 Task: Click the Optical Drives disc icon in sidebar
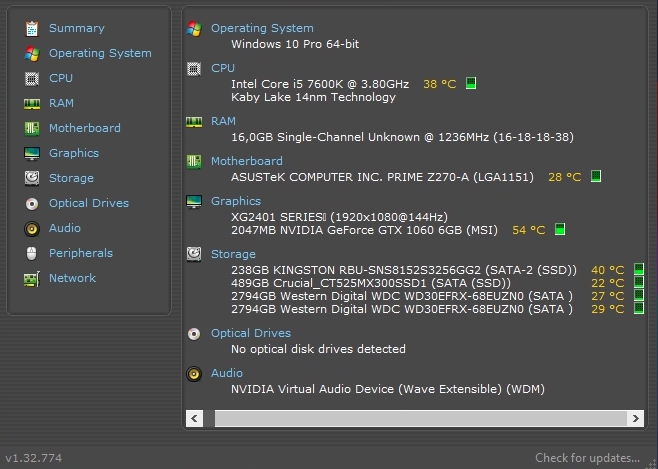(32, 203)
